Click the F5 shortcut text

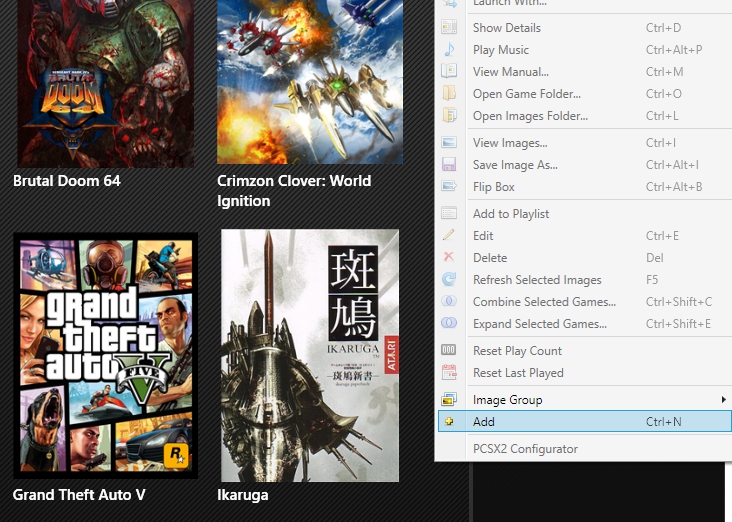[x=652, y=280]
